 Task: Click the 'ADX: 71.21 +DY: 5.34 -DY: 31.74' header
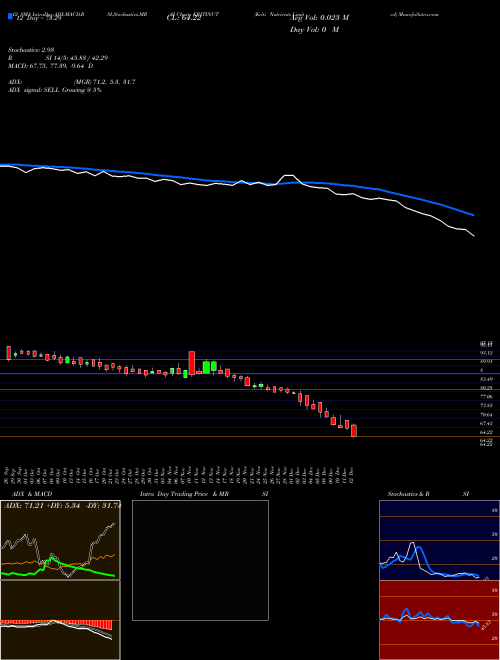62,505
